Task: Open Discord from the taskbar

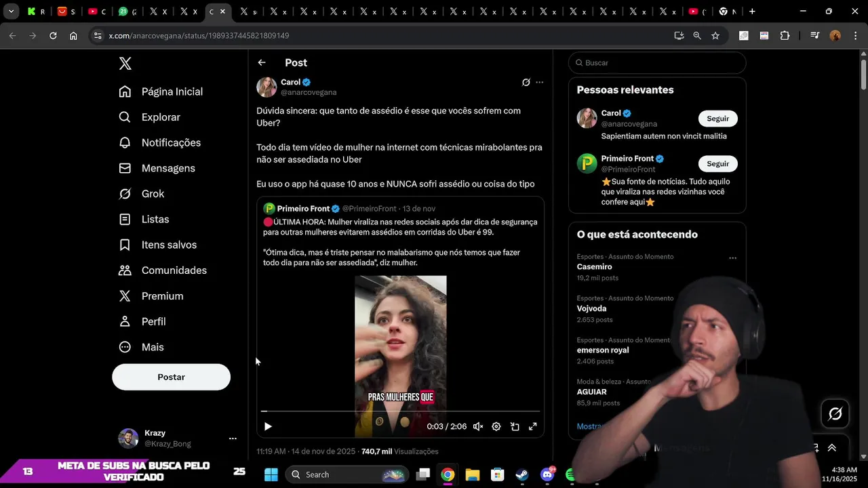Action: point(547,474)
